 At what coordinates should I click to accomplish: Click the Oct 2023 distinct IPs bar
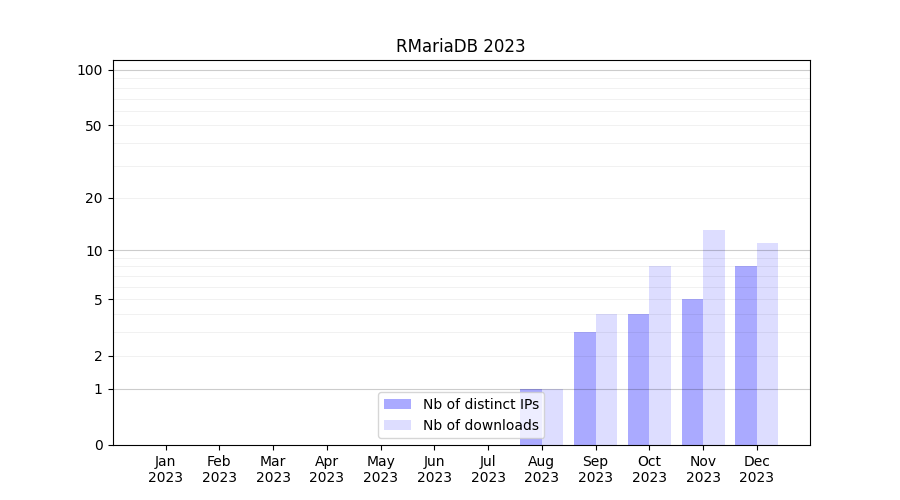pos(638,379)
